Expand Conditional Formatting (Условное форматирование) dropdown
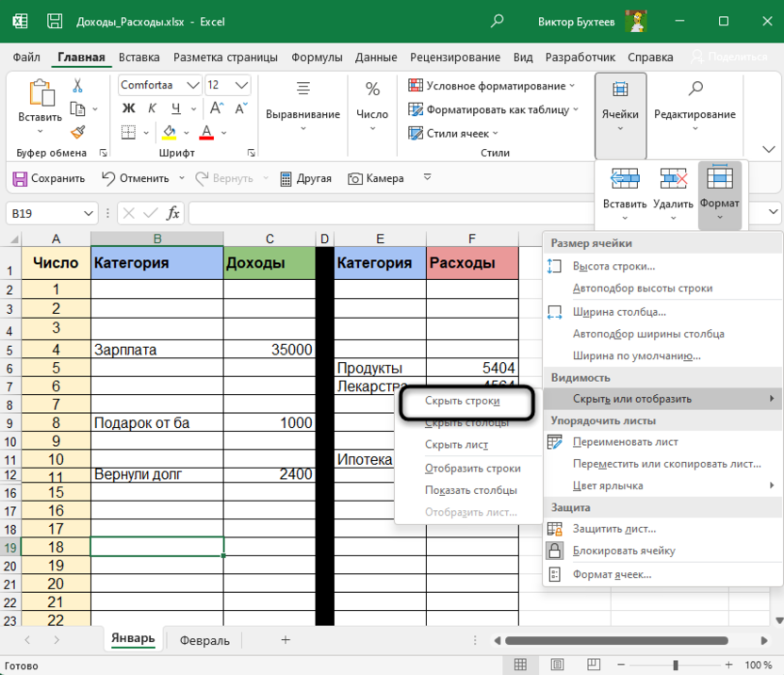 click(x=496, y=85)
